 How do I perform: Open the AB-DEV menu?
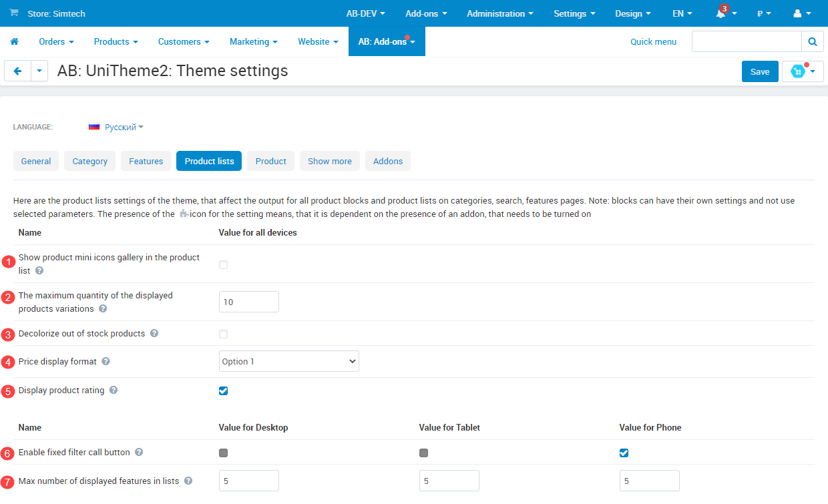coord(366,13)
